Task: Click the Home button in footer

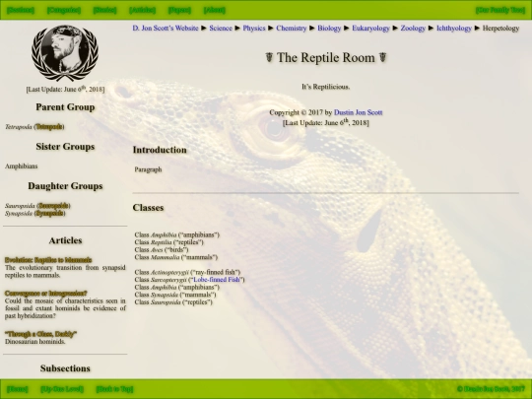Action: click(18, 389)
